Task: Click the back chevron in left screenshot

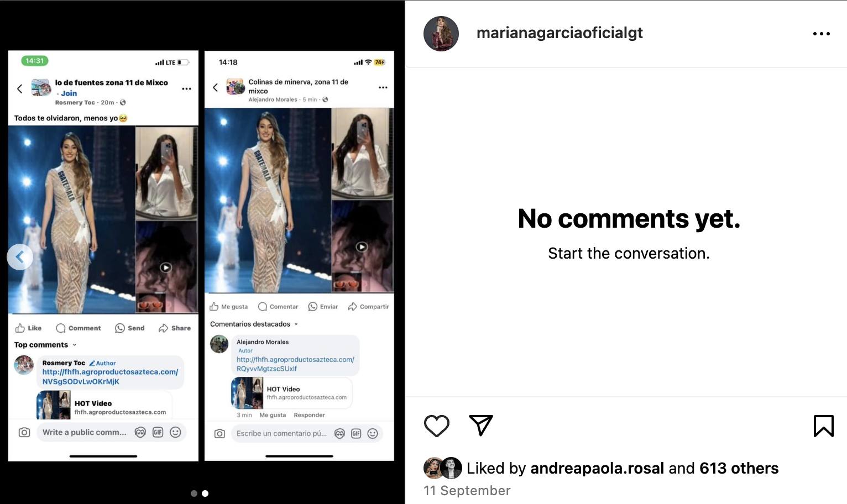Action: pos(20,88)
